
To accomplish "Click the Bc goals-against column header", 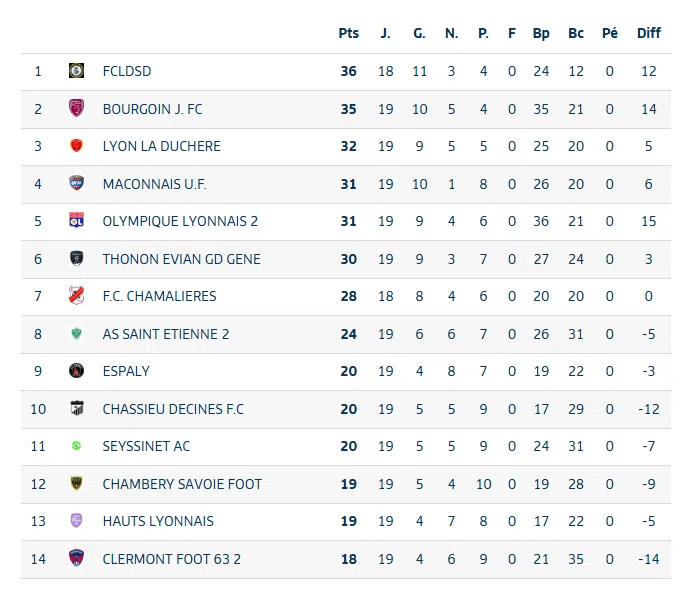I will pos(576,33).
